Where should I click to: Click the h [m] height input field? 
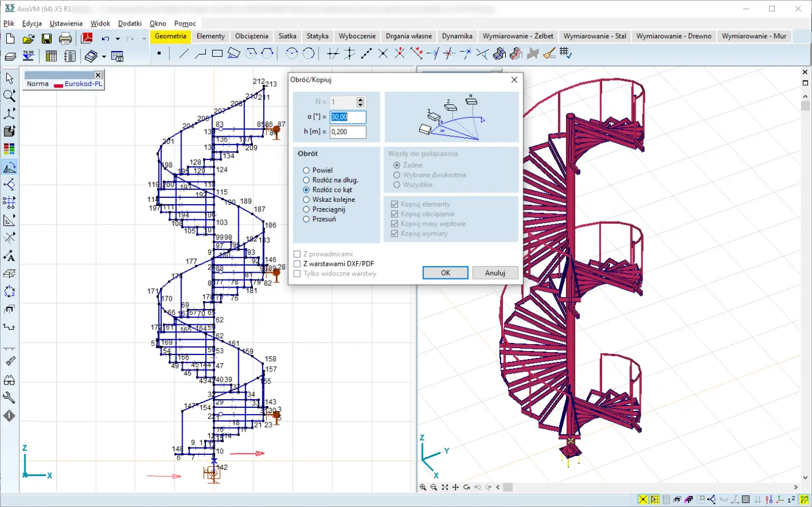tap(348, 132)
